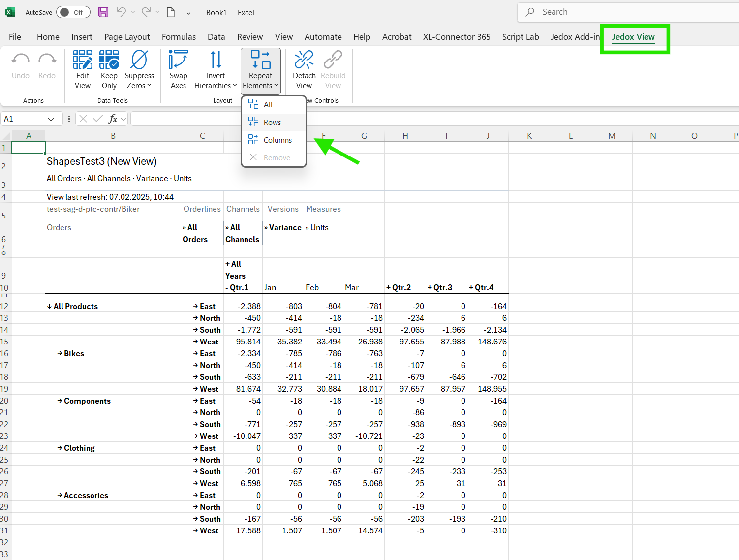
Task: Expand the Name Box dropdown arrow
Action: click(x=51, y=119)
